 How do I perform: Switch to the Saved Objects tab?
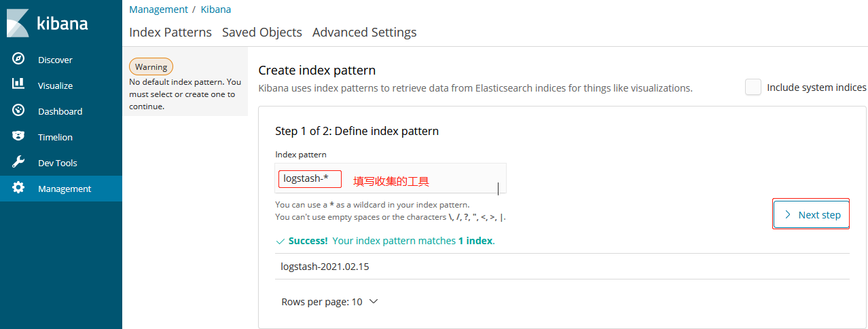pos(261,32)
